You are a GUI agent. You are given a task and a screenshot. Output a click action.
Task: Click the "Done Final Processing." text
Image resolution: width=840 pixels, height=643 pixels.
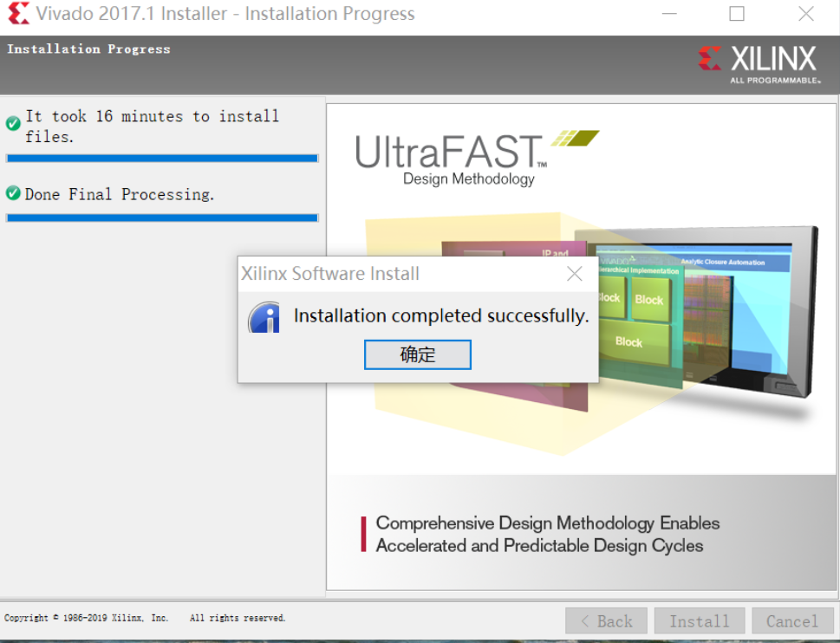(120, 194)
